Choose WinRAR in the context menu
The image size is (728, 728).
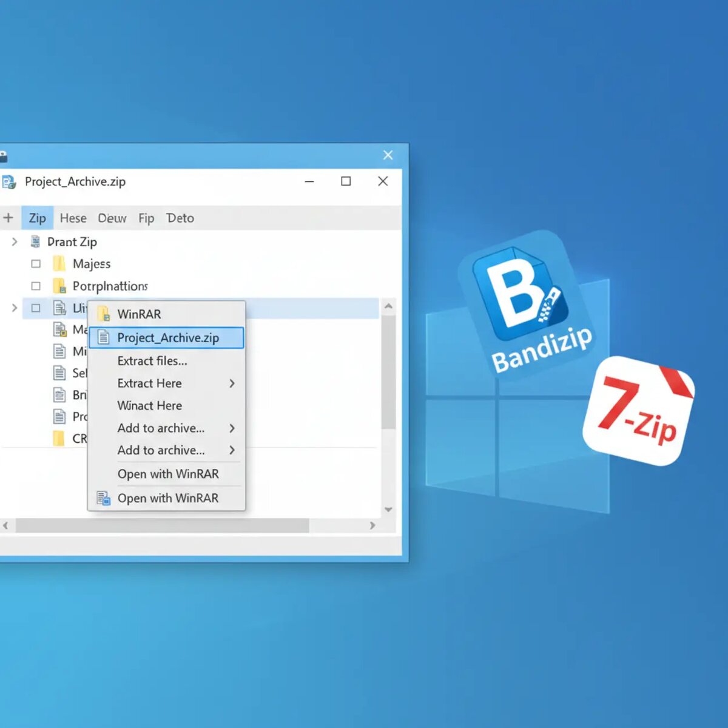tap(167, 314)
